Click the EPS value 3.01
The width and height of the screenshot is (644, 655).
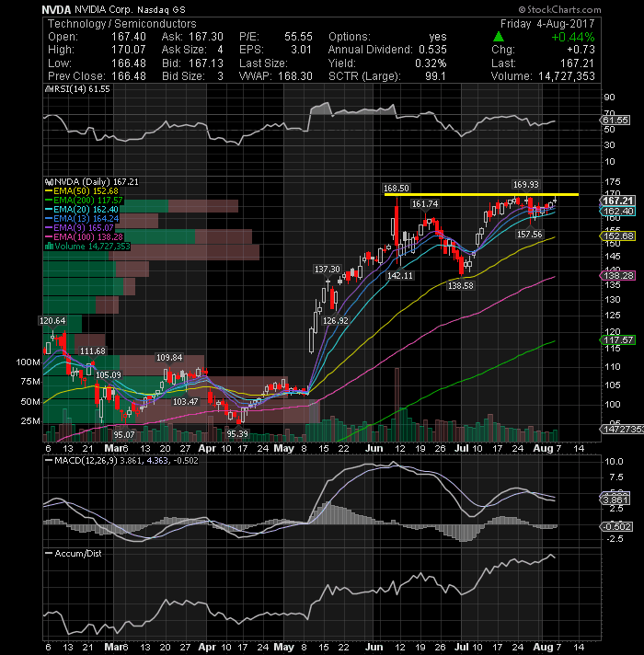(x=301, y=50)
